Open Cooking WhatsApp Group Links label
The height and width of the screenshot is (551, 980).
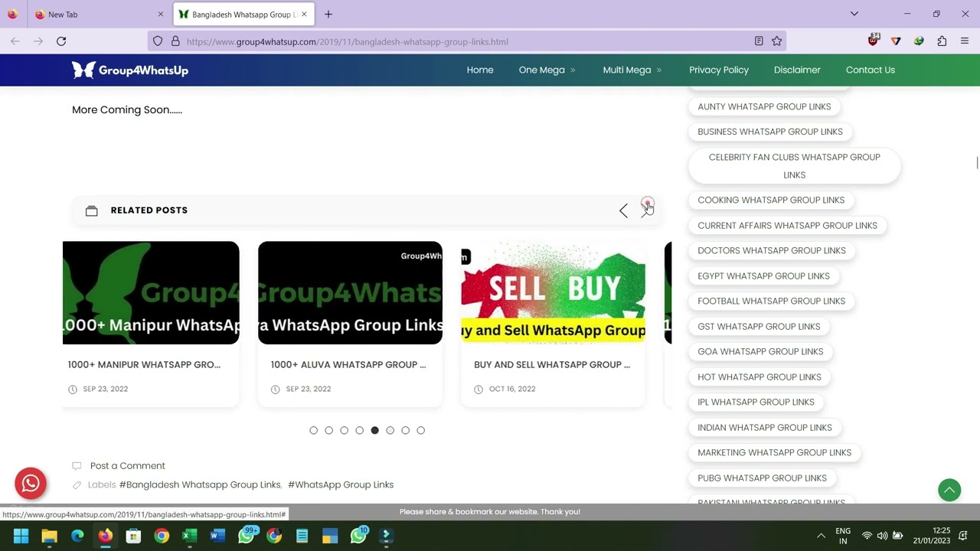tap(771, 200)
